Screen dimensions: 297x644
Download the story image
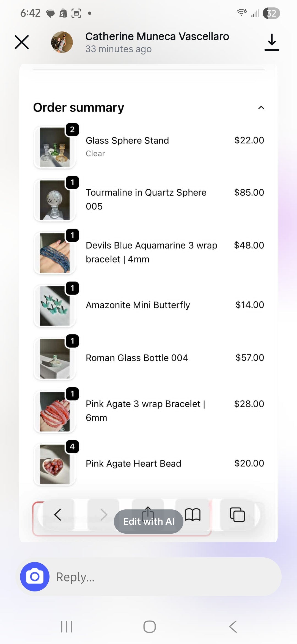click(272, 42)
